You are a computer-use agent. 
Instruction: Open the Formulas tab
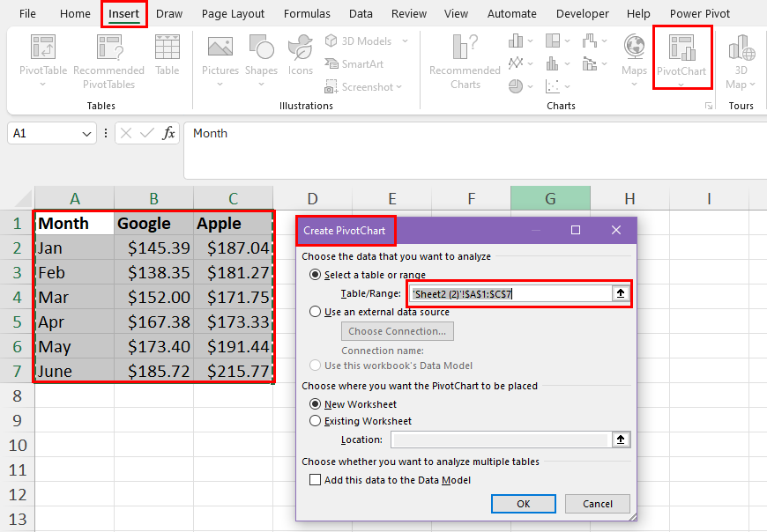pos(307,14)
